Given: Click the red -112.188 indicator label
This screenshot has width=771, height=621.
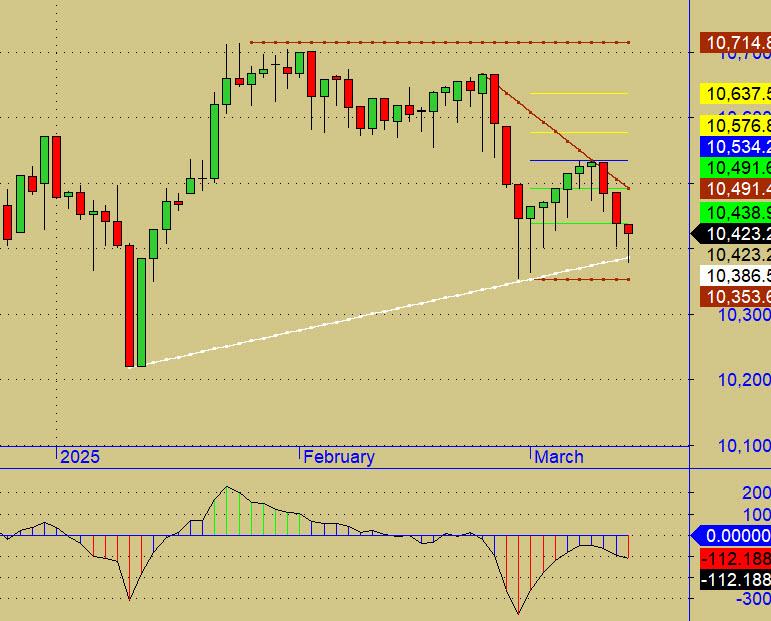Looking at the screenshot, I should [x=736, y=559].
